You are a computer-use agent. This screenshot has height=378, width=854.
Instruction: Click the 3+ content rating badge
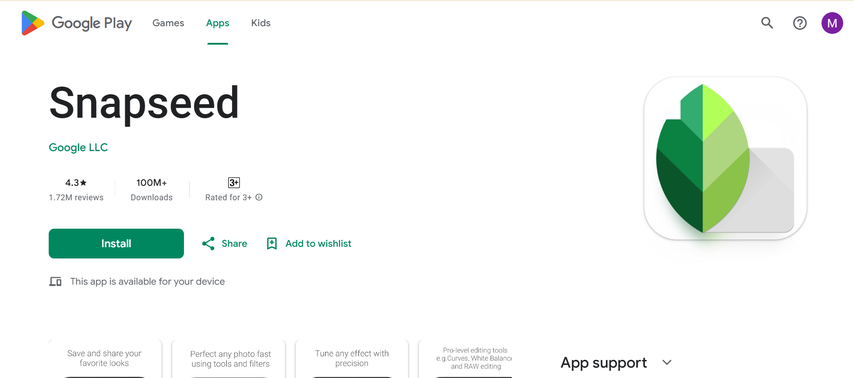[234, 182]
